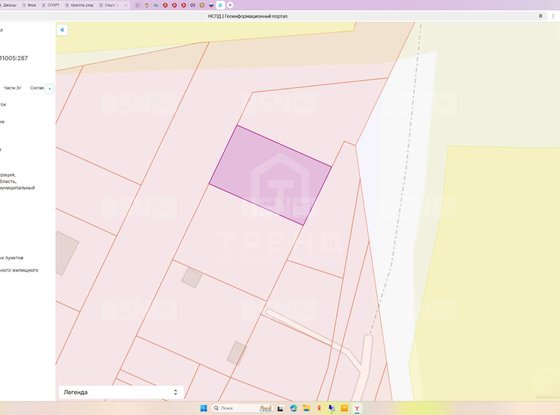Open the yellow sticky notes taskbar icon
560x415 pixels.
tap(344, 408)
